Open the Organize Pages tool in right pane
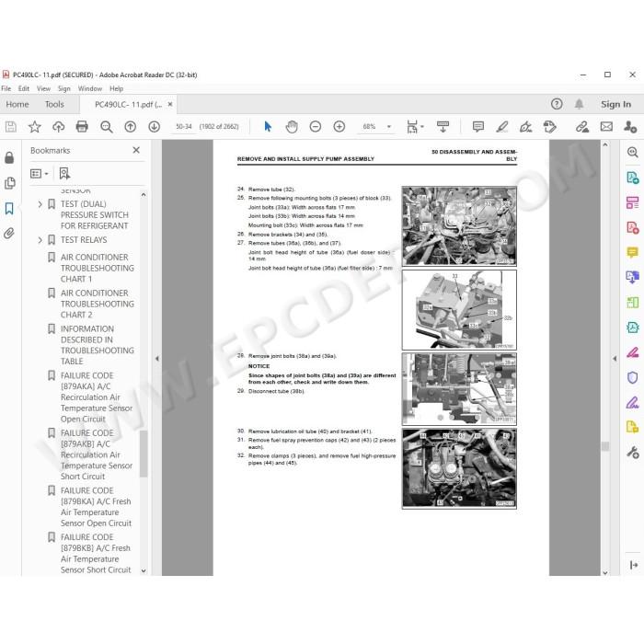 633,303
